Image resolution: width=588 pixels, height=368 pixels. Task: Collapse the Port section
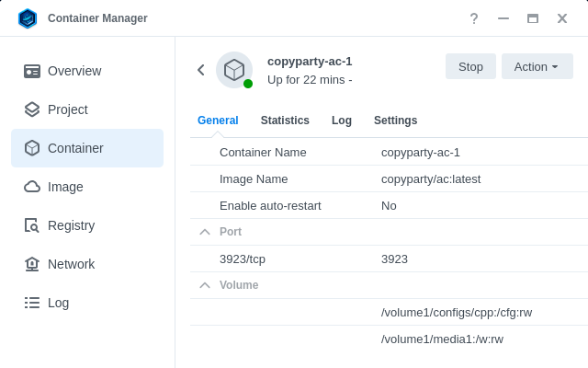[205, 232]
